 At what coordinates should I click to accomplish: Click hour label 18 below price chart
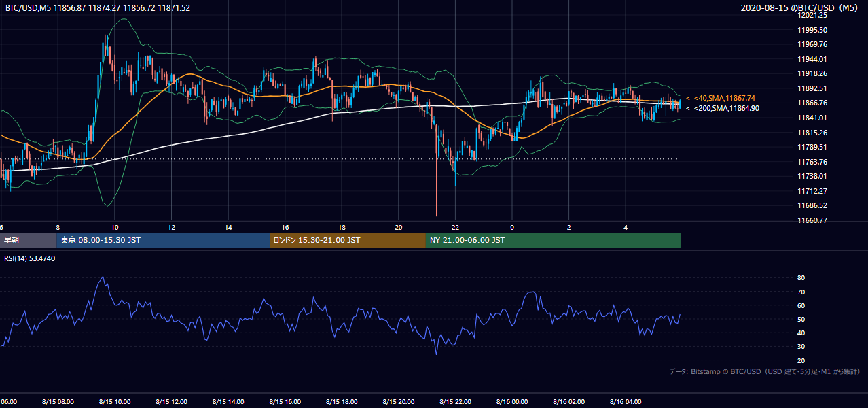coord(342,228)
